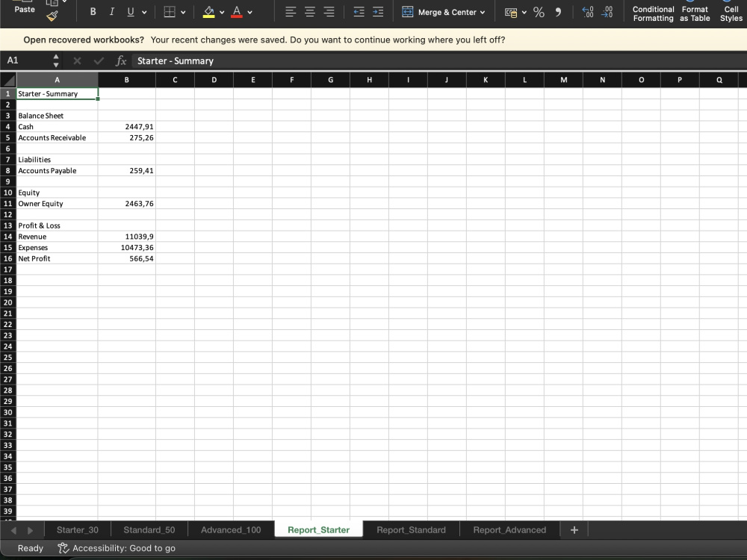The height and width of the screenshot is (560, 747).
Task: Increase decimal places
Action: point(588,12)
